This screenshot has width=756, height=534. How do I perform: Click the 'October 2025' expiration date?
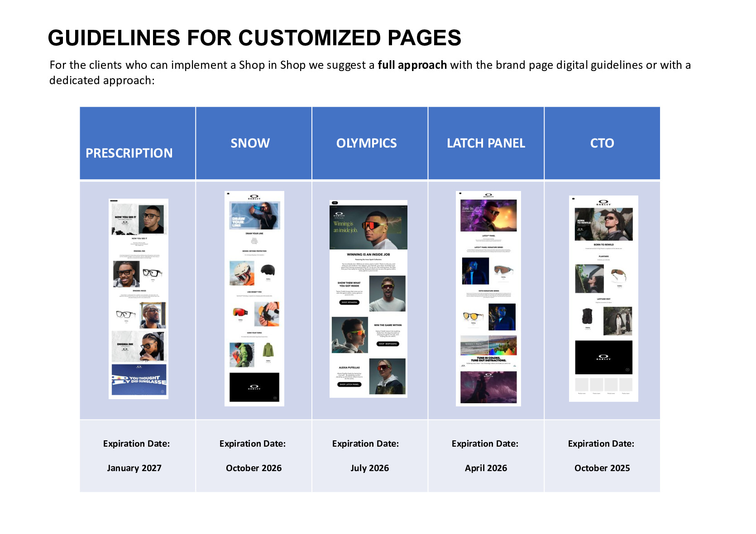click(602, 468)
